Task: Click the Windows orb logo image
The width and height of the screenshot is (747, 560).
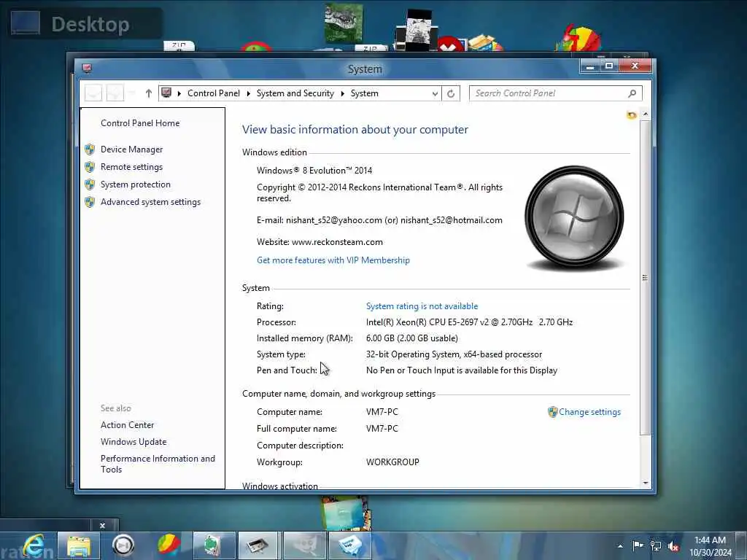Action: [574, 218]
